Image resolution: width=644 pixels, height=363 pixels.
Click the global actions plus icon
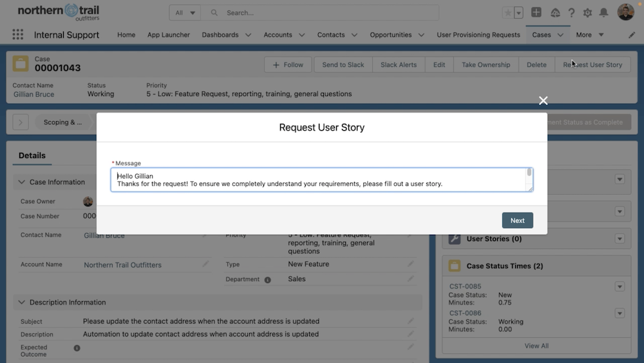click(x=536, y=12)
